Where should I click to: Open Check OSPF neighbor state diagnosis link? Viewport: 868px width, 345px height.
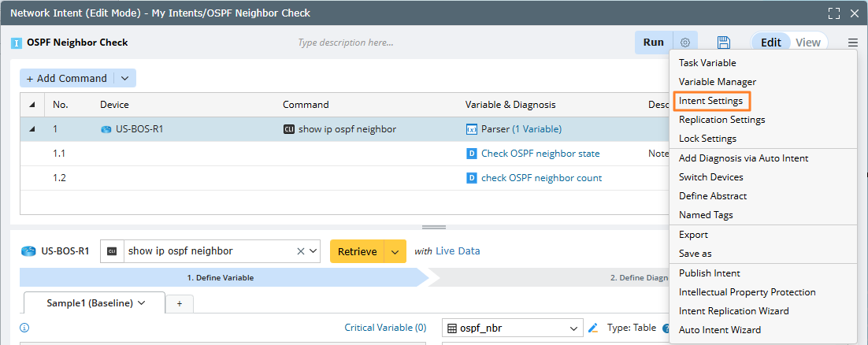point(540,154)
